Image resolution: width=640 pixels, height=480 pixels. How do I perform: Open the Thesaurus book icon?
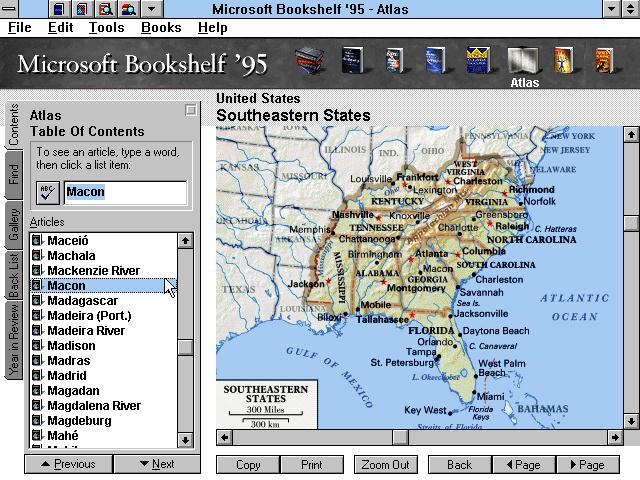[394, 60]
